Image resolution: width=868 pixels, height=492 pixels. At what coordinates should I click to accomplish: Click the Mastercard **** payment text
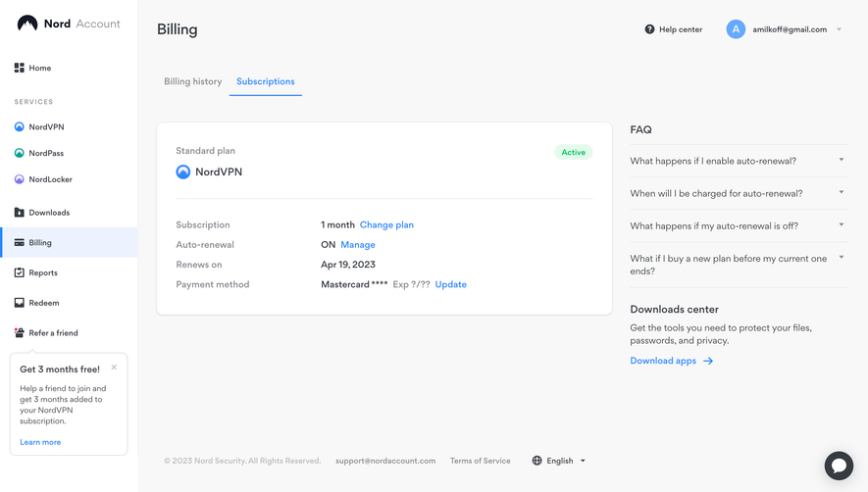point(354,284)
